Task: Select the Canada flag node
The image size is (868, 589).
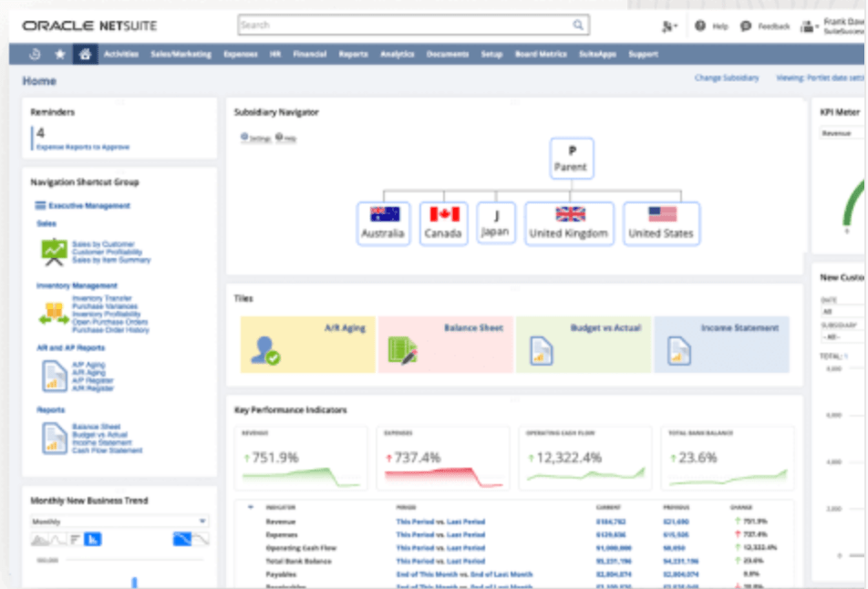Action: point(443,223)
